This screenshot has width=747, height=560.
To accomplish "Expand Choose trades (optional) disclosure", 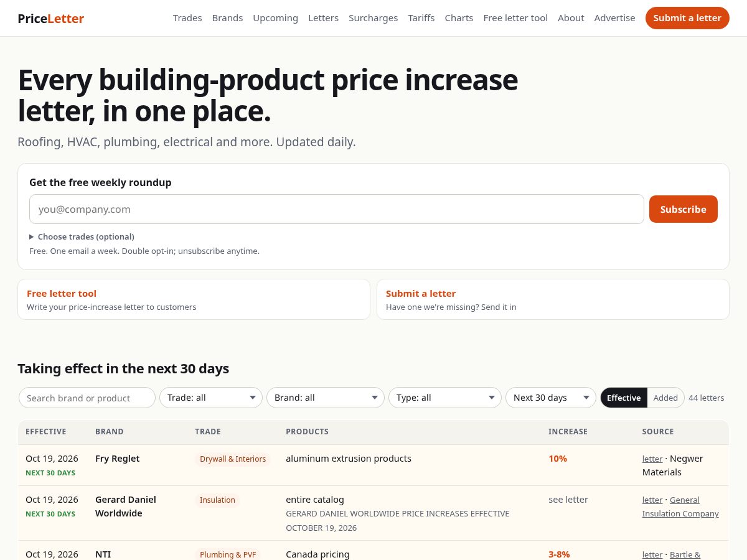I will [82, 236].
